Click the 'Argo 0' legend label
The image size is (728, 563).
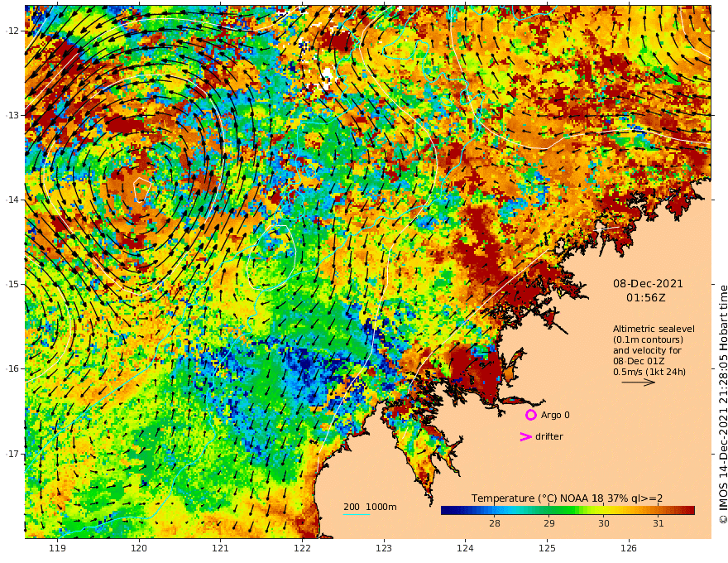coord(555,415)
